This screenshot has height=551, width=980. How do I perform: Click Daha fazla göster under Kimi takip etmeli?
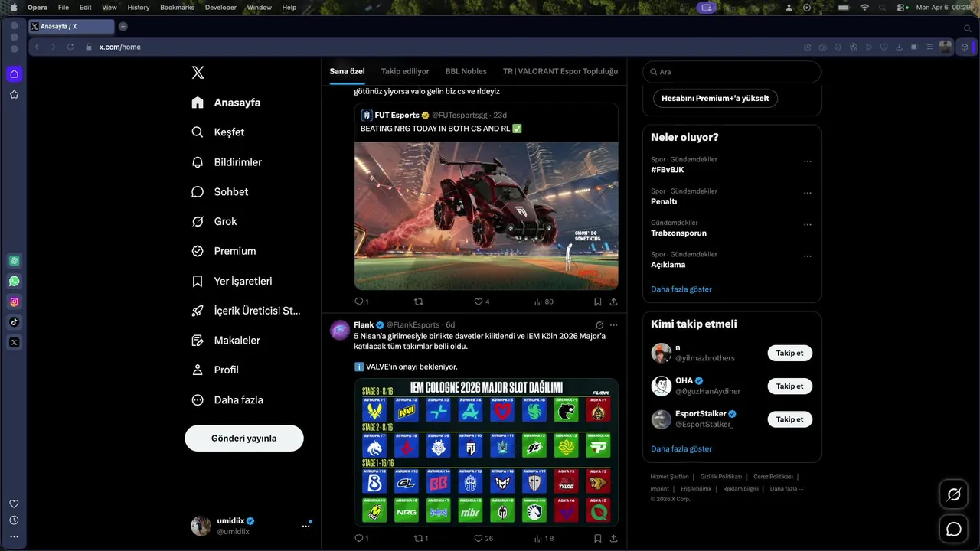pyautogui.click(x=681, y=449)
